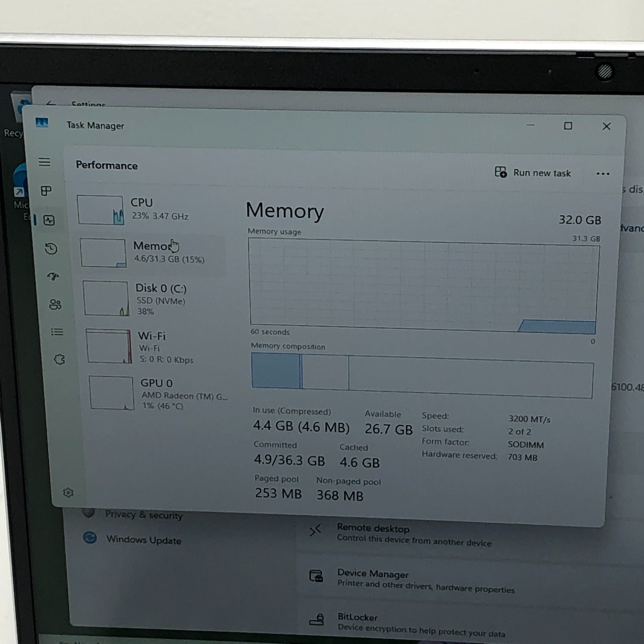Open the Services page icon
The width and height of the screenshot is (644, 644).
59,359
